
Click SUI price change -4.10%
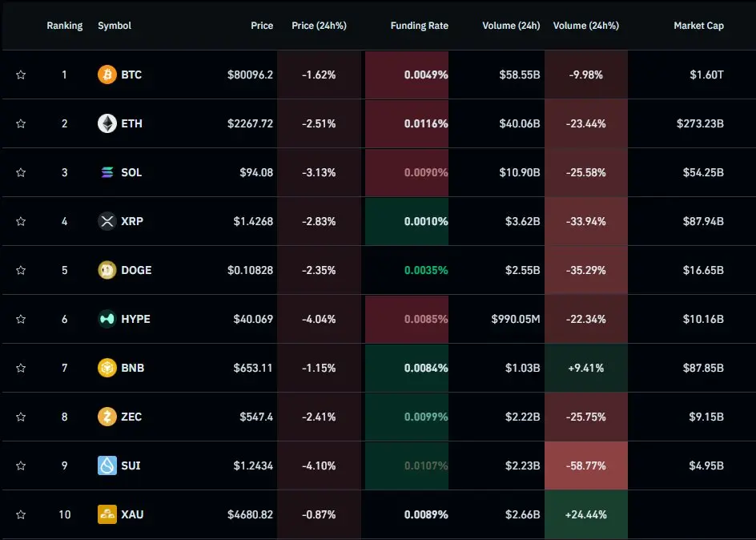click(x=319, y=465)
